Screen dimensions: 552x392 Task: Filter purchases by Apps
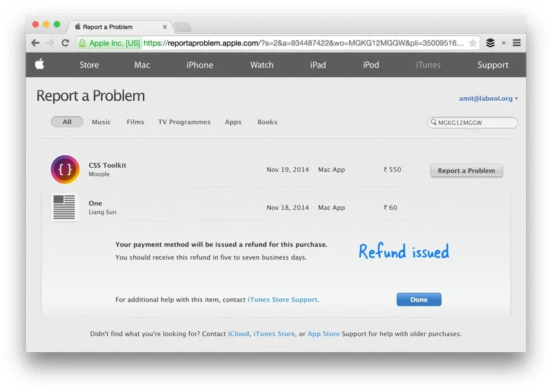tap(233, 122)
